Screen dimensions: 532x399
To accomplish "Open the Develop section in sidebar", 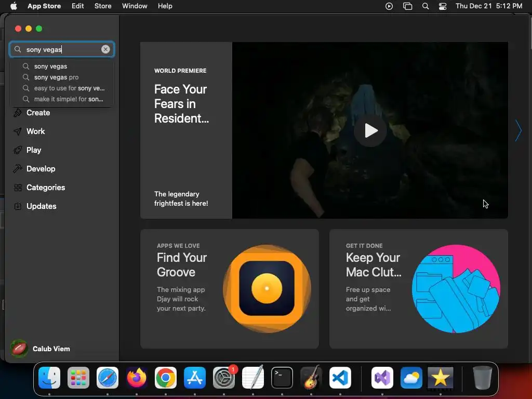I will [41, 169].
